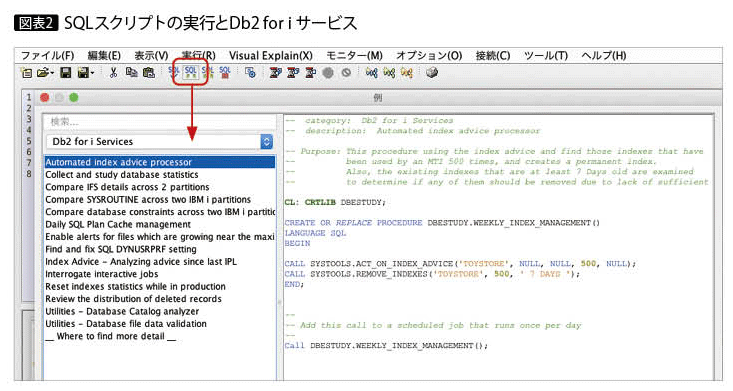The width and height of the screenshot is (733, 391).
Task: Select Interrogate interactive jobs
Action: 159,274
